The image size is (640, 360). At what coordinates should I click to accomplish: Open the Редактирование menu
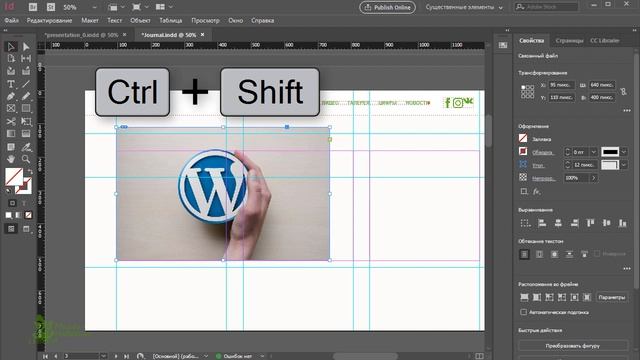pos(49,20)
